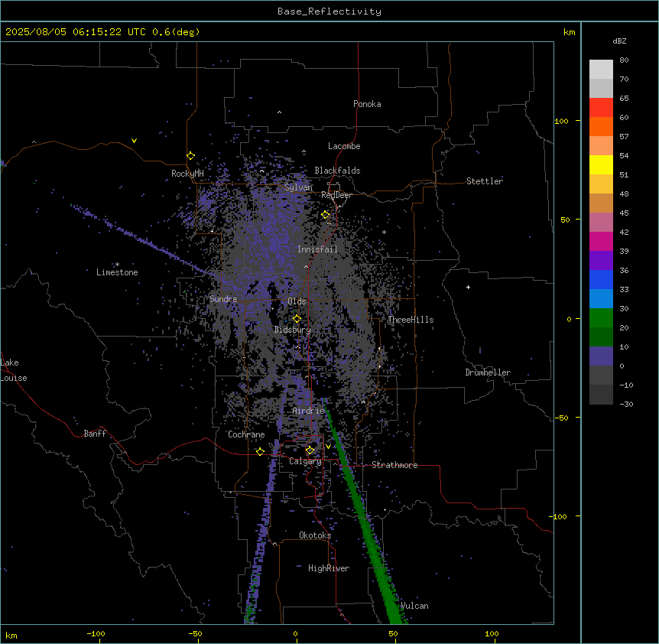Click the RedDeer city label
Image resolution: width=659 pixels, height=644 pixels.
[x=336, y=195]
